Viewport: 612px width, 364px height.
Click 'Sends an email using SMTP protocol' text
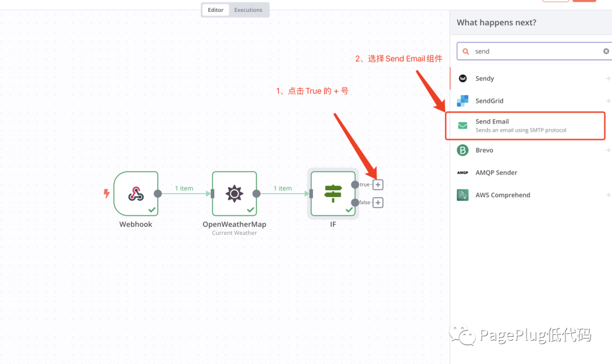(x=521, y=130)
